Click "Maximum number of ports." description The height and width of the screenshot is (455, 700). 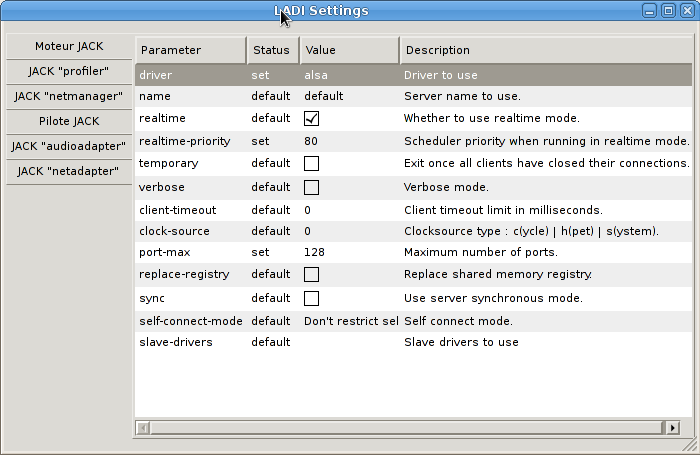coord(481,252)
